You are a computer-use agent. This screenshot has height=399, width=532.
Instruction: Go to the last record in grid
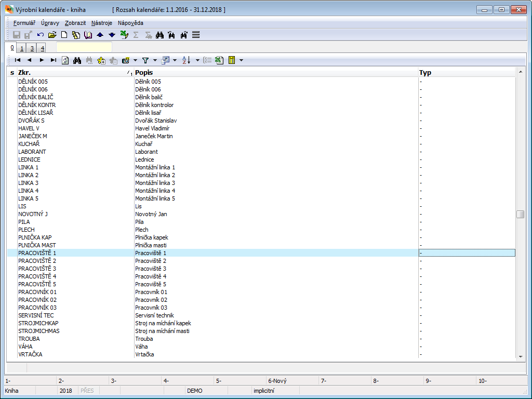(54, 60)
